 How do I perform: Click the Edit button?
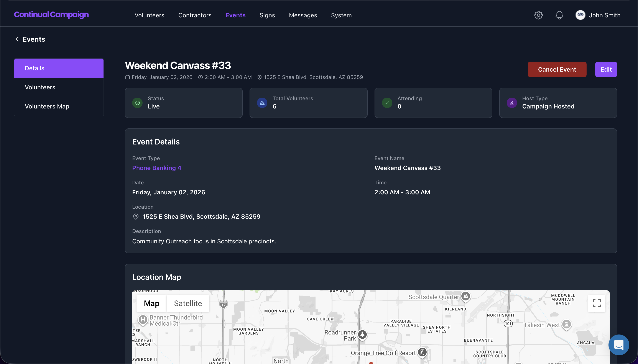pyautogui.click(x=606, y=69)
